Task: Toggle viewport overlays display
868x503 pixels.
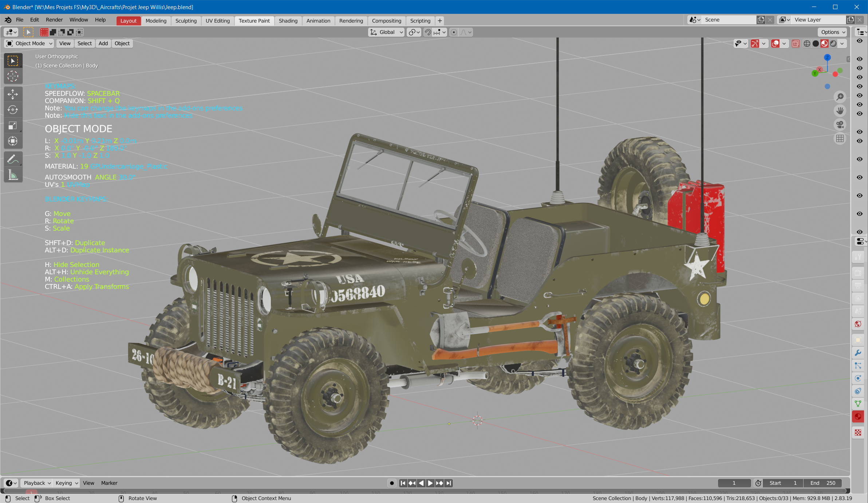Action: point(776,44)
